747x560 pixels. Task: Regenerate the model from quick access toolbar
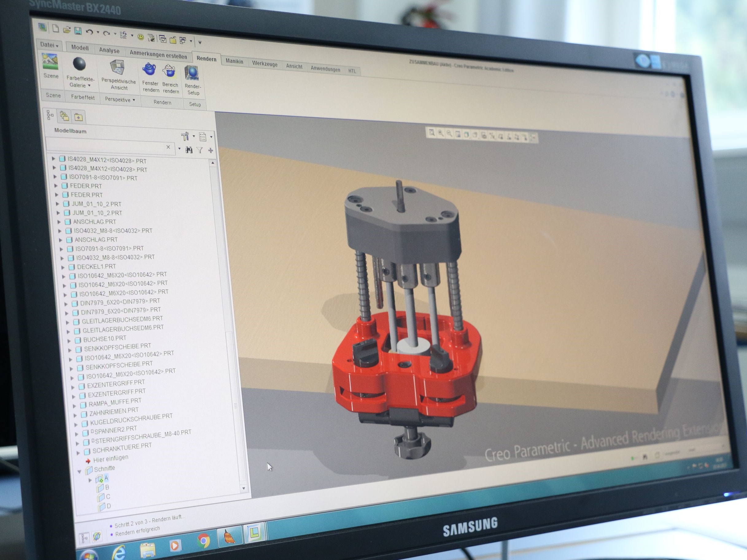pos(123,35)
